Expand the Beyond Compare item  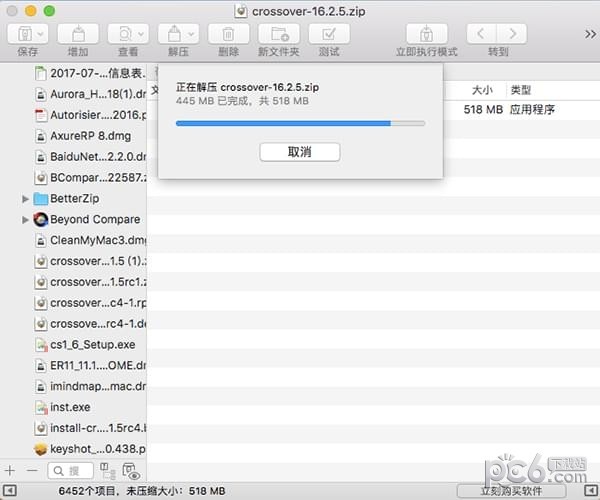(x=25, y=220)
